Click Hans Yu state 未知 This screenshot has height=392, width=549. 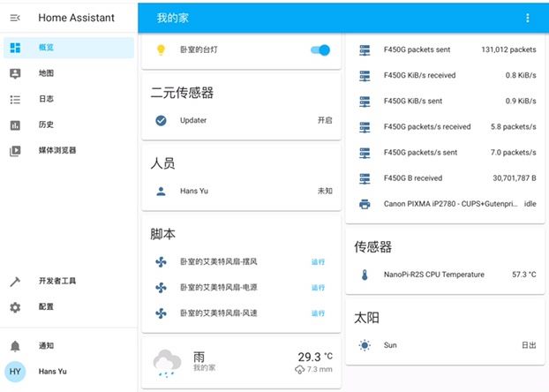point(325,191)
